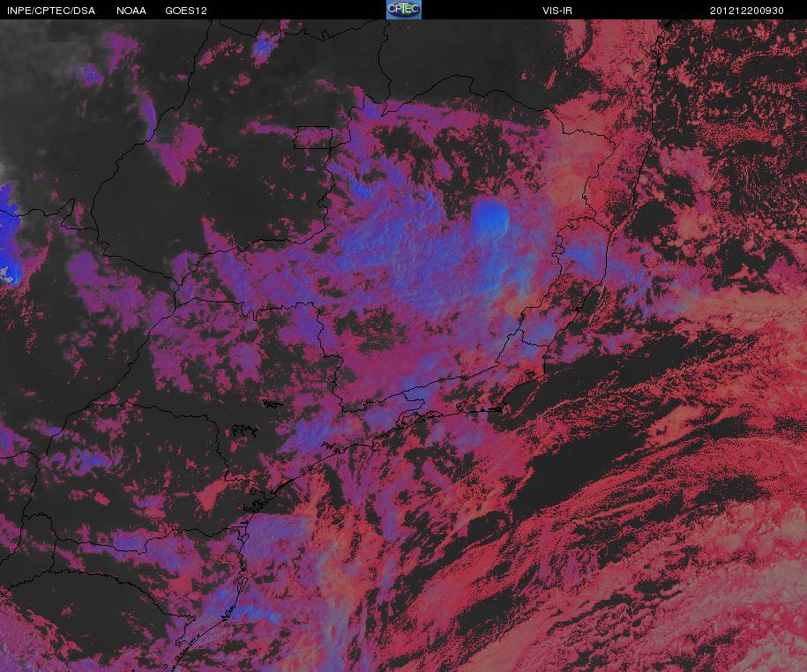Click the bright blue cloud at left edge
The width and height of the screenshot is (807, 672).
(9, 234)
